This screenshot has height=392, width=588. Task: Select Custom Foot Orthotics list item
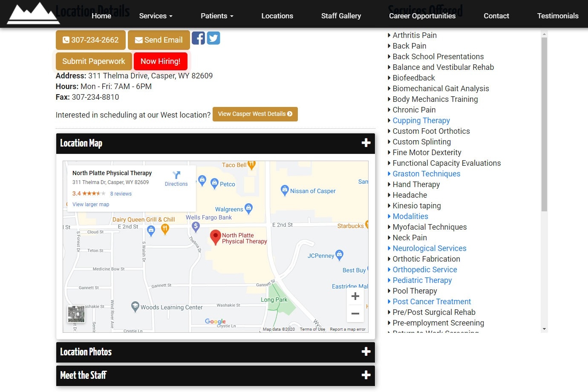[431, 131]
